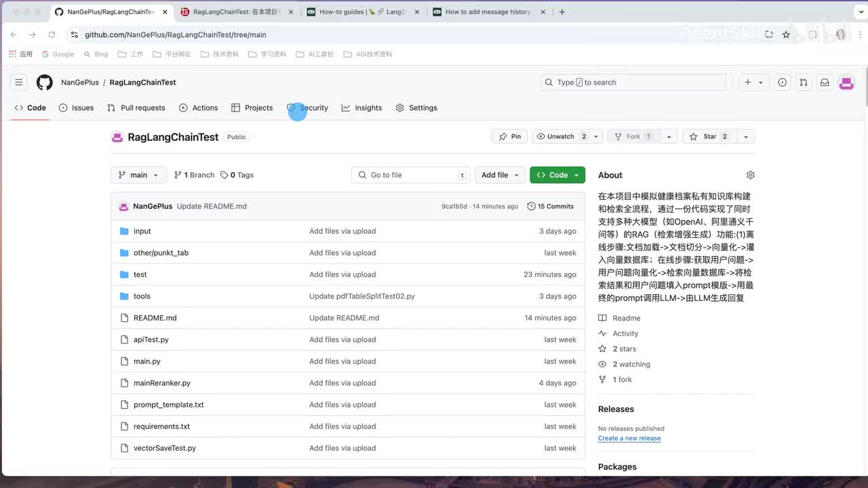868x488 pixels.
Task: Open the Add file dropdown
Action: click(500, 175)
